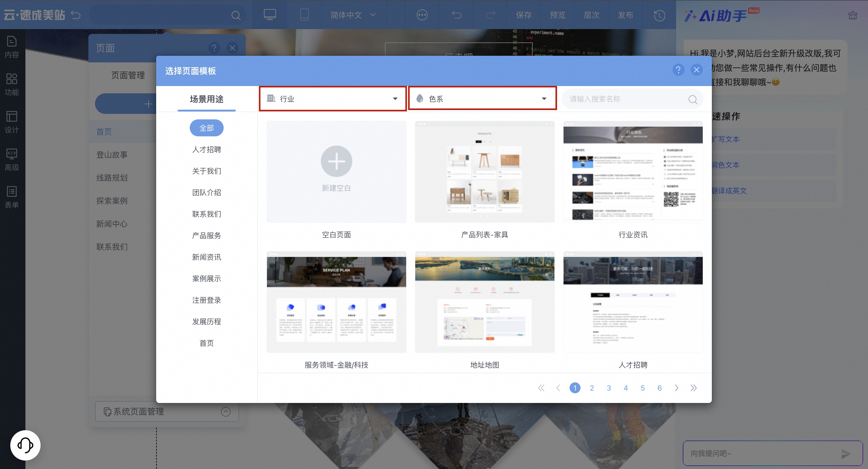Open the 高级 code sidebar panel
This screenshot has width=868, height=469.
coord(12,160)
